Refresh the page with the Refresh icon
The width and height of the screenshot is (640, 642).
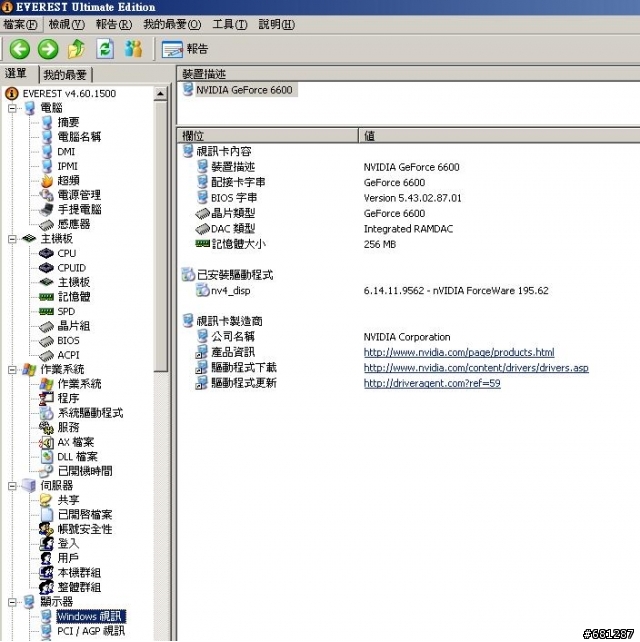coord(105,49)
